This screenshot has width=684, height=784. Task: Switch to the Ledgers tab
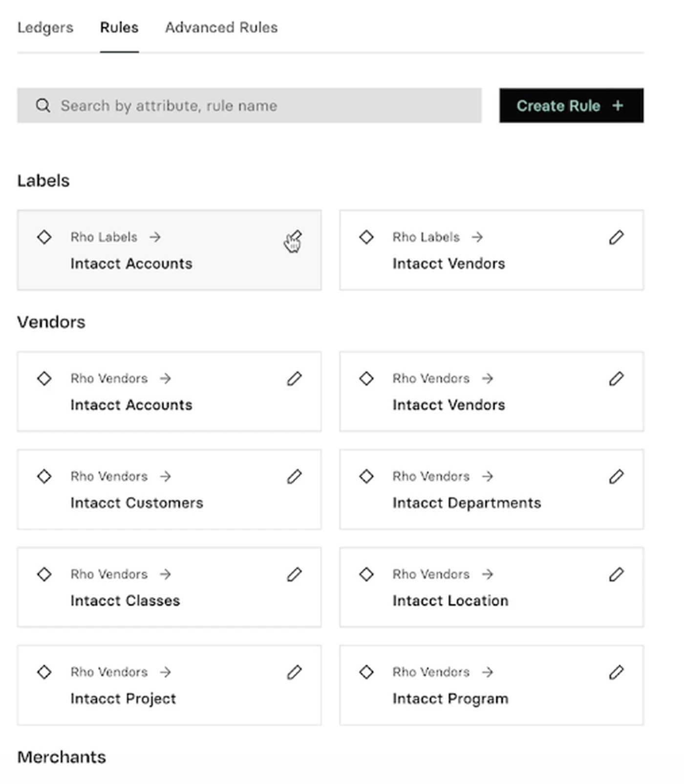click(x=45, y=27)
